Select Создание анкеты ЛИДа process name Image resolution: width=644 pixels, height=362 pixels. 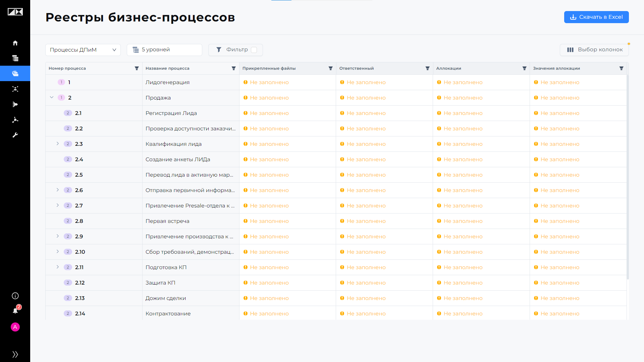(178, 160)
